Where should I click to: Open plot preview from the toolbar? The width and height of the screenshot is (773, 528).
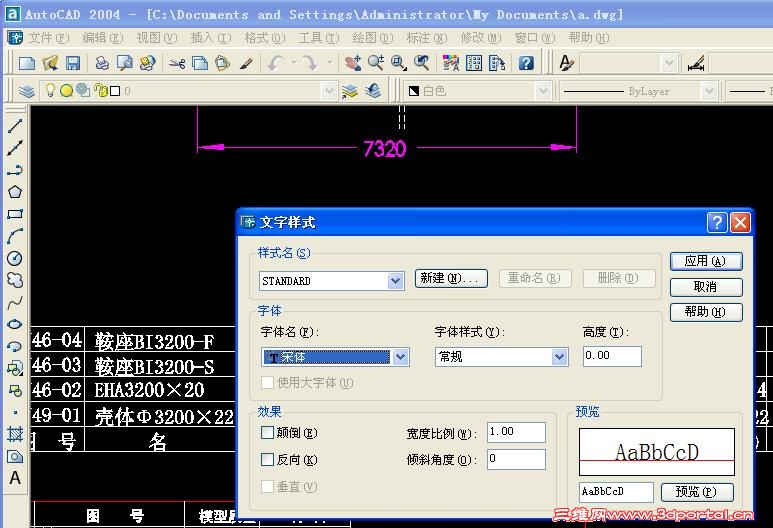coord(125,63)
